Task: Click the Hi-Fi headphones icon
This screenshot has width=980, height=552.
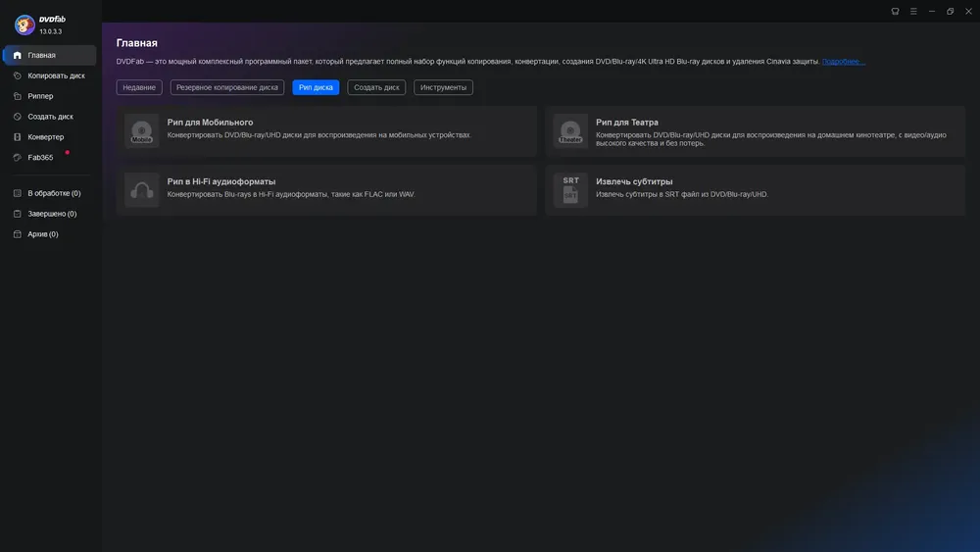Action: [x=142, y=190]
